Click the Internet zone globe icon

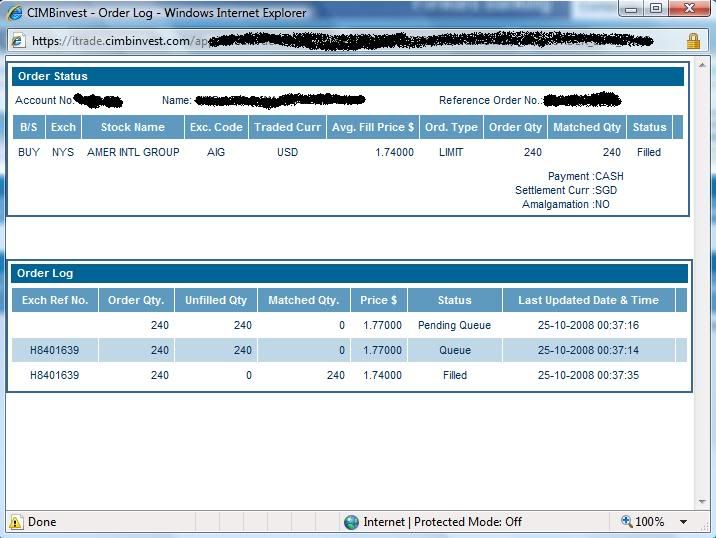[x=351, y=522]
